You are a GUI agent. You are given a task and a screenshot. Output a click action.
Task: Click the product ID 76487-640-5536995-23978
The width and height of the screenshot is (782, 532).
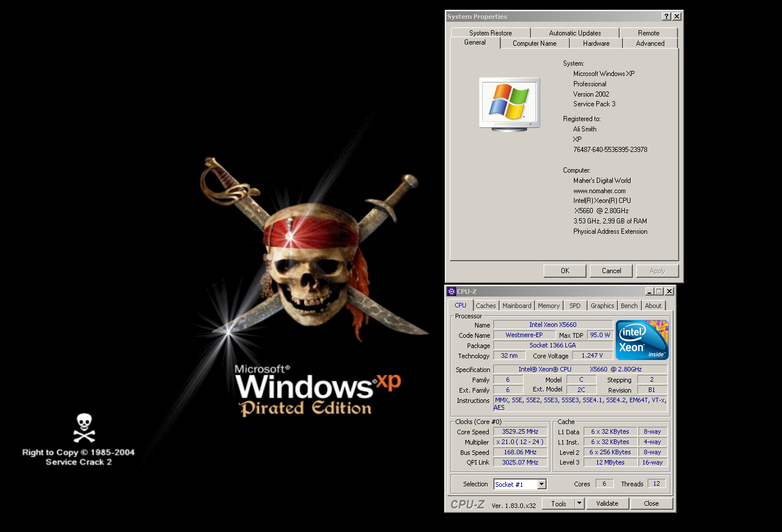pos(611,150)
